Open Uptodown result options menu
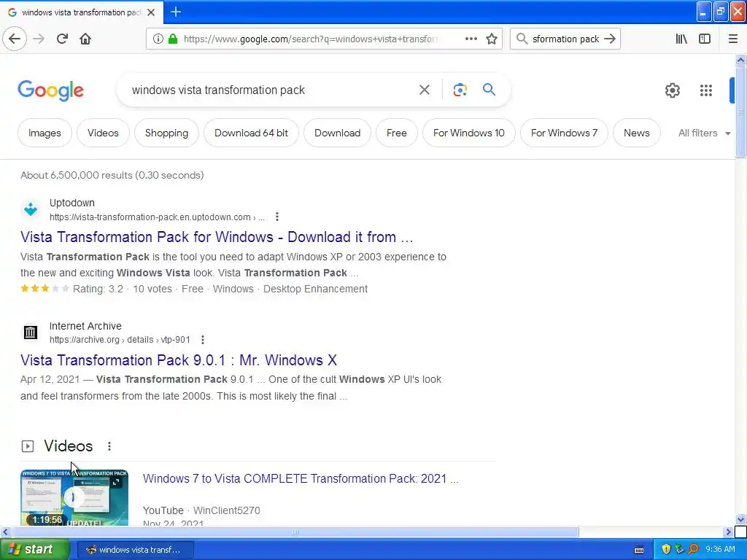 click(x=277, y=217)
